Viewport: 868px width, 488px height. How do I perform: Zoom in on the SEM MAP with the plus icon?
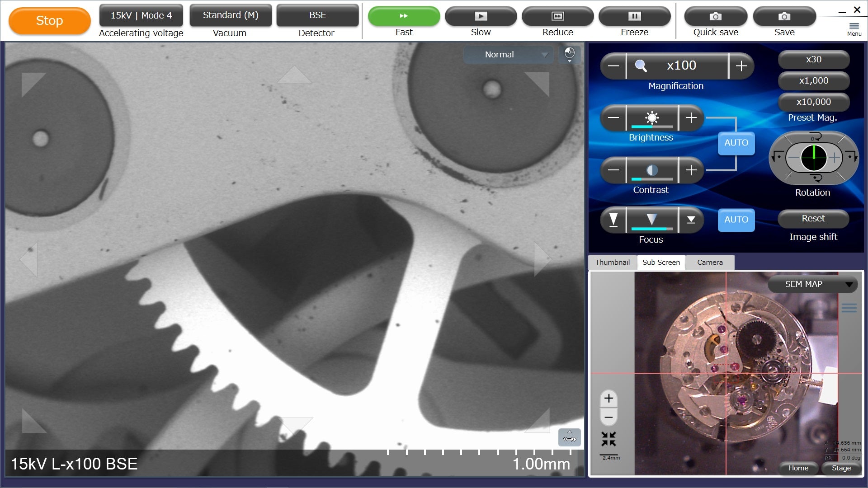(609, 398)
